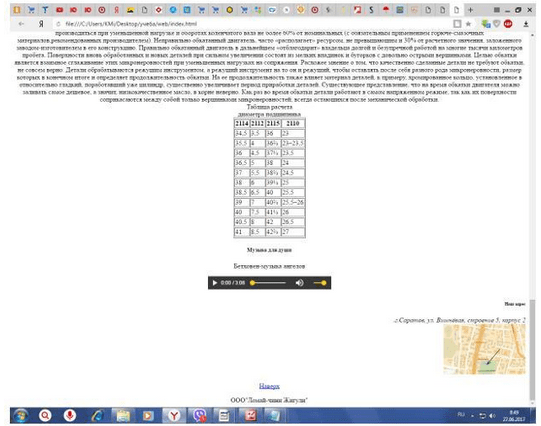Click the file URL address bar
Image resolution: width=541 pixels, height=426 pixels.
[x=255, y=24]
